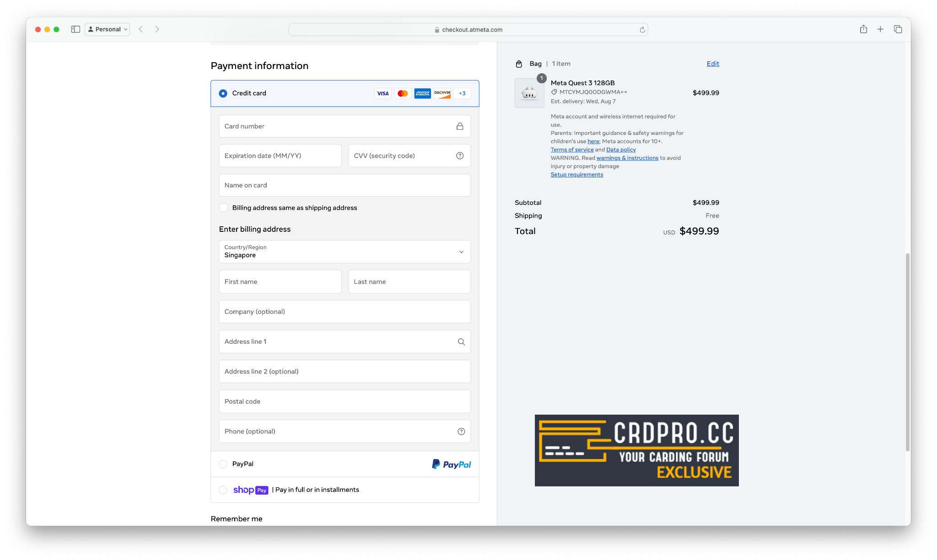
Task: Select the Shop Pay radio button
Action: click(223, 490)
